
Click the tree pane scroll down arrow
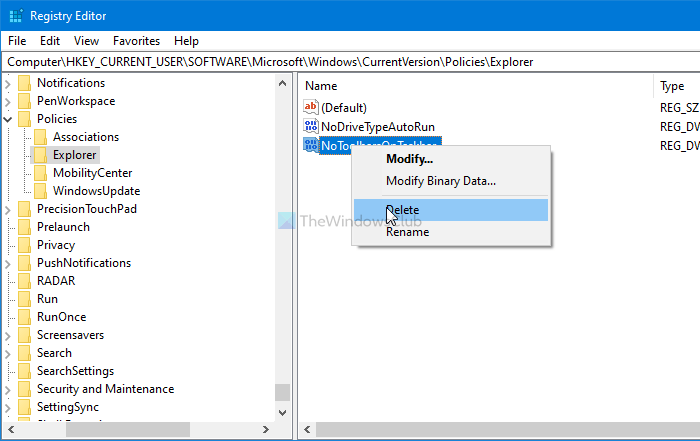tap(282, 413)
